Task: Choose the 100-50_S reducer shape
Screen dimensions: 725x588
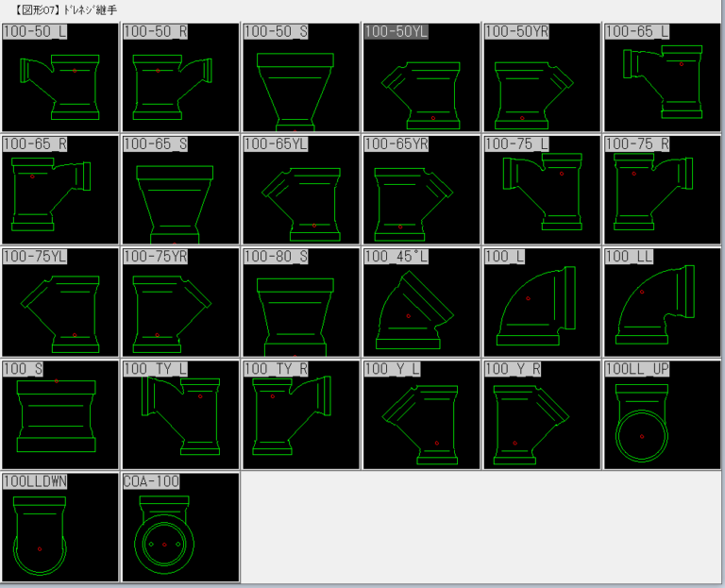Action: 301,77
